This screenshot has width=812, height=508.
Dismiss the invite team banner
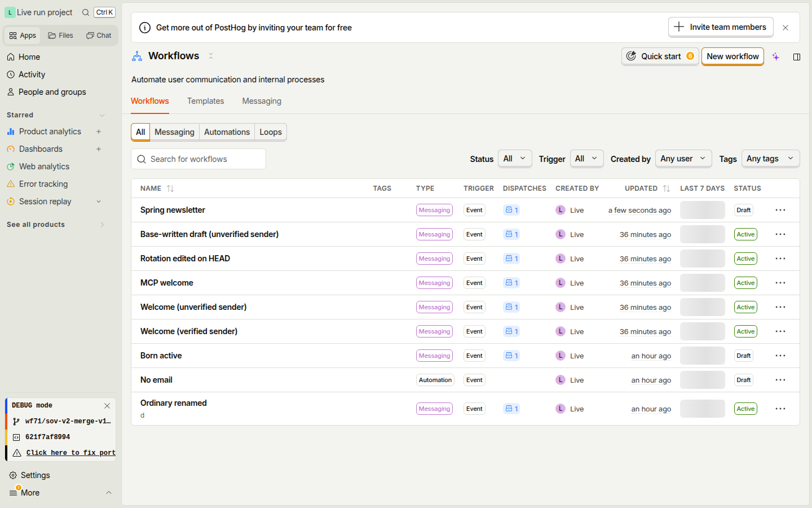[785, 28]
